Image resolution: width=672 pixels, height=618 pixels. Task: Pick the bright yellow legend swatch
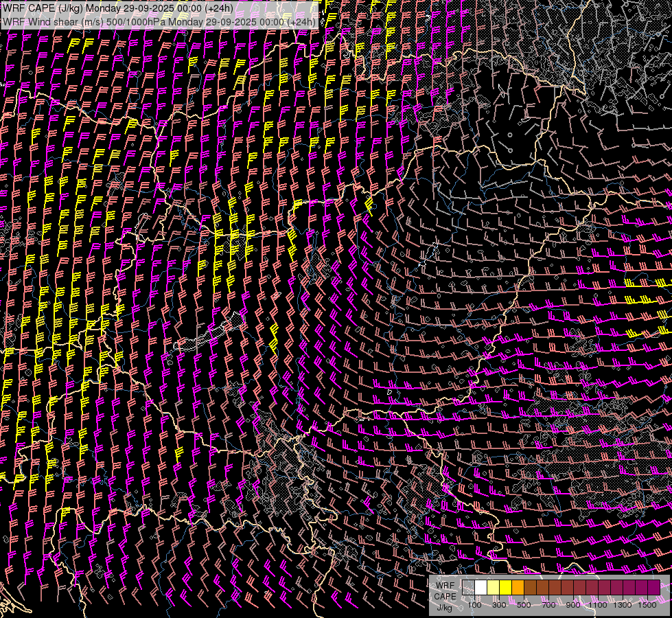(x=505, y=587)
